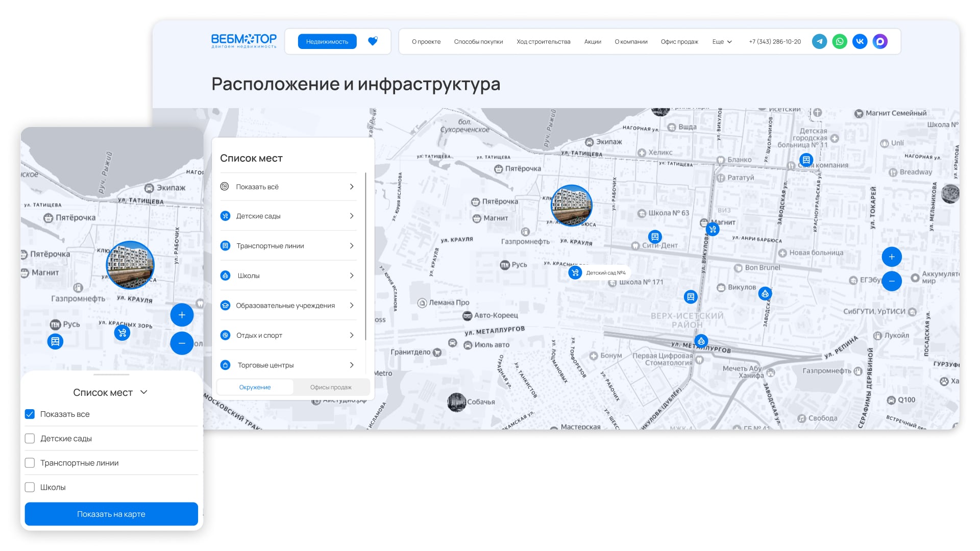Expand Транспортные линии row chevron

(352, 246)
